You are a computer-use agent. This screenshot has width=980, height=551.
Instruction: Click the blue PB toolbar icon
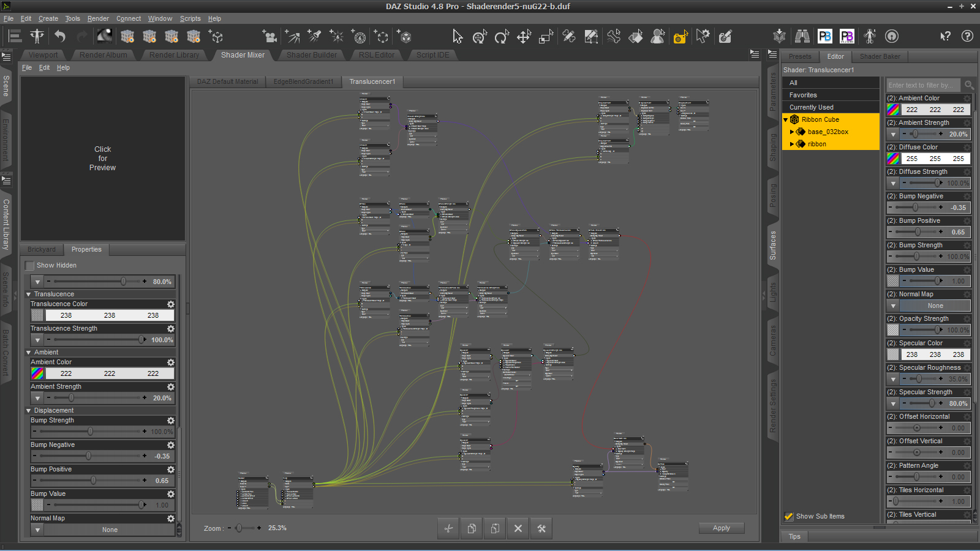[x=825, y=36]
